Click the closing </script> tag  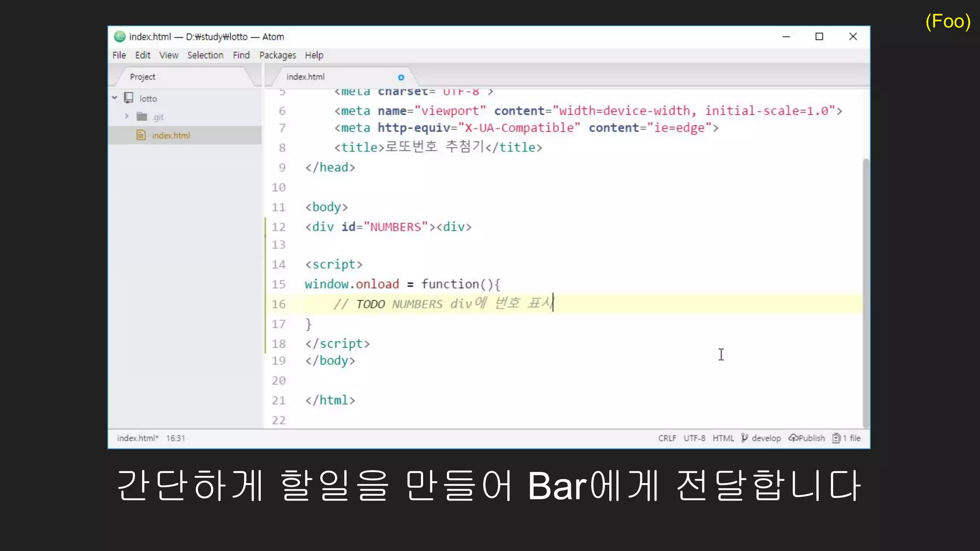coord(337,343)
